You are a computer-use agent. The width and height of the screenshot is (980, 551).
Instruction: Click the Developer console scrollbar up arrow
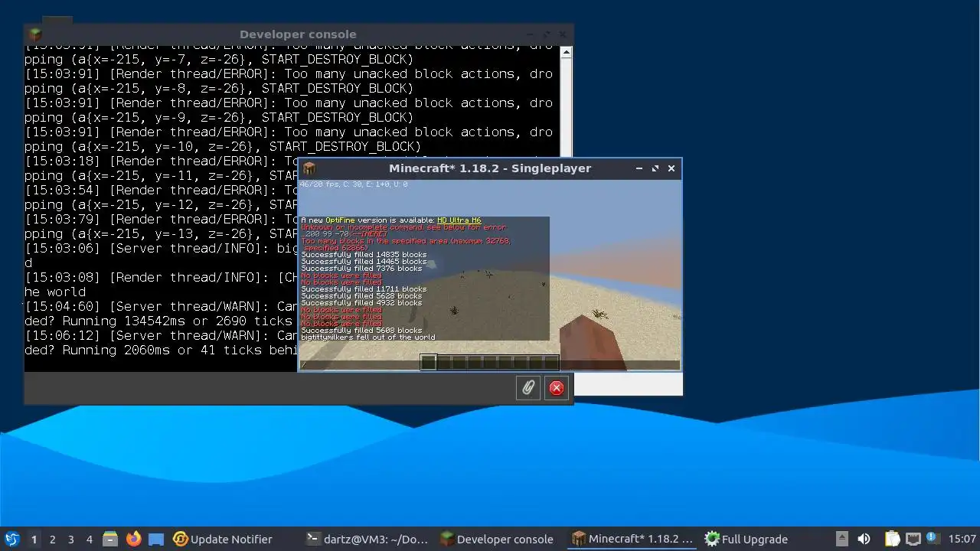[x=566, y=52]
